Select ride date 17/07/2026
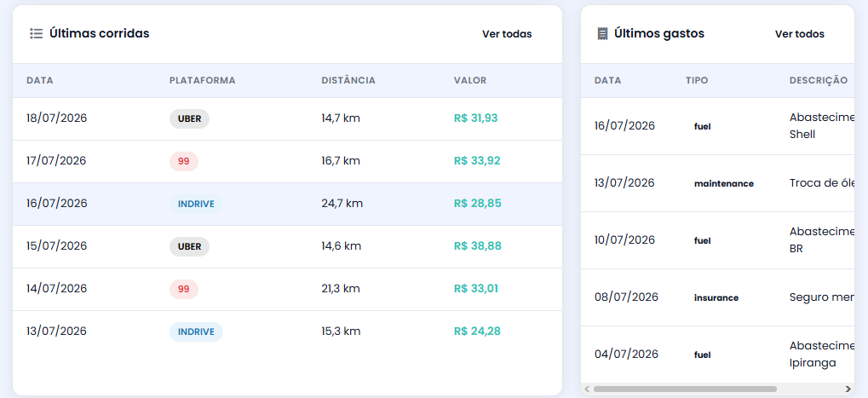 pyautogui.click(x=56, y=160)
